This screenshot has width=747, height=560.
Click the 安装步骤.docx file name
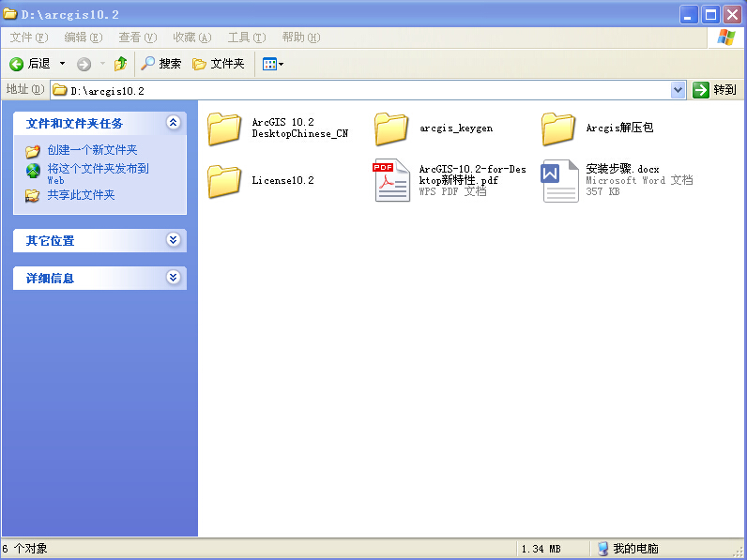coord(622,169)
